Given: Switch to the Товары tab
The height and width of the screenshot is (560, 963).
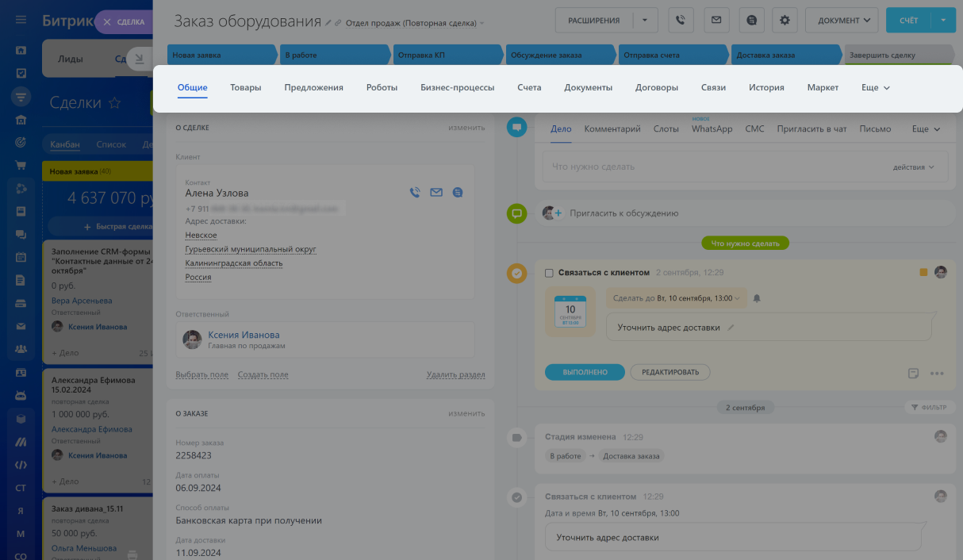Looking at the screenshot, I should [x=246, y=88].
